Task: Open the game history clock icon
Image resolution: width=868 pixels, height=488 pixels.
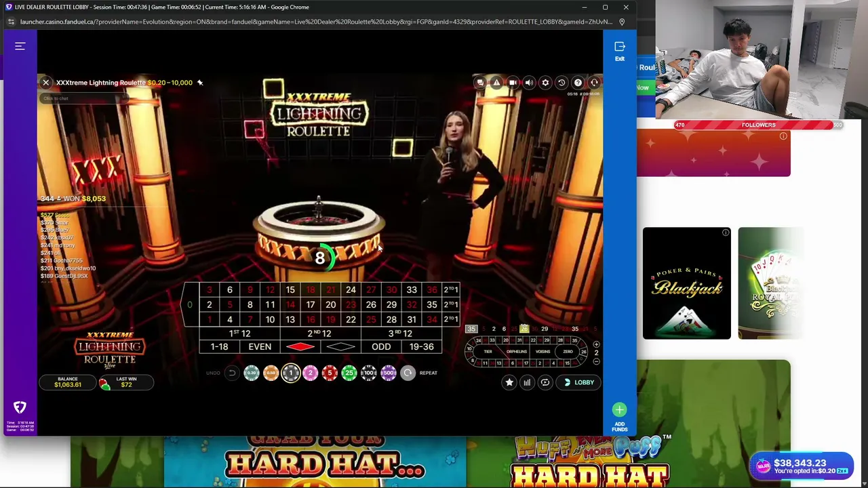Action: 561,83
